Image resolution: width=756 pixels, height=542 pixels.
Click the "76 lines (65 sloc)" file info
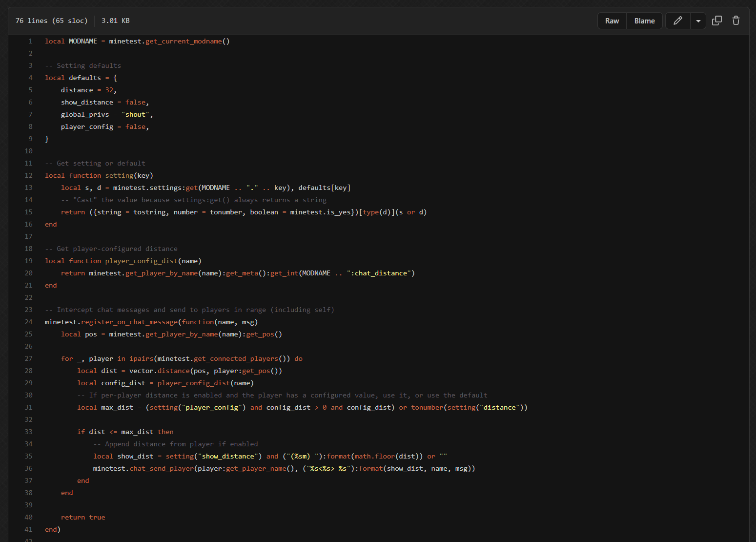coord(51,21)
